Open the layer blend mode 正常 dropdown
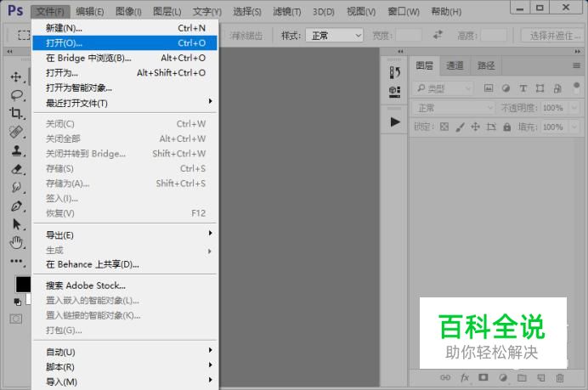The width and height of the screenshot is (588, 390). click(454, 108)
